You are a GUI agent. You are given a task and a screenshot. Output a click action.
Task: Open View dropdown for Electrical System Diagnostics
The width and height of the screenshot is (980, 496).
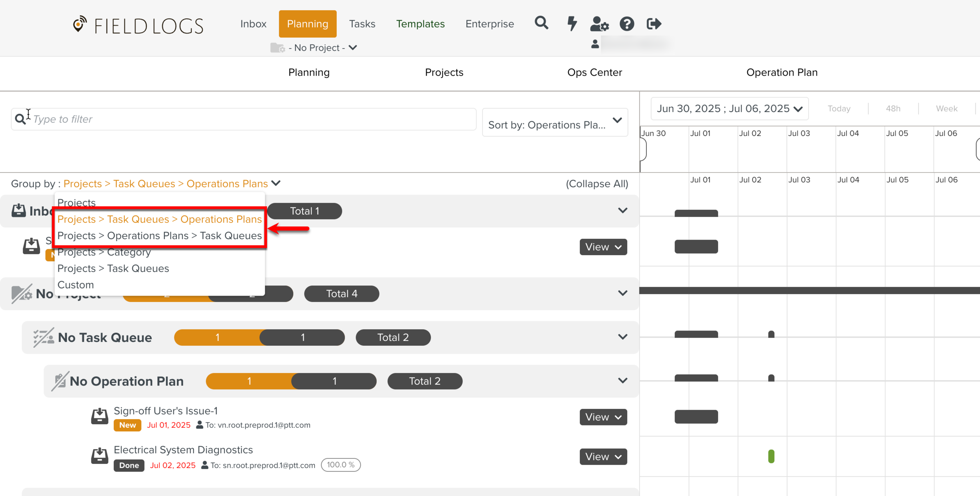(603, 457)
